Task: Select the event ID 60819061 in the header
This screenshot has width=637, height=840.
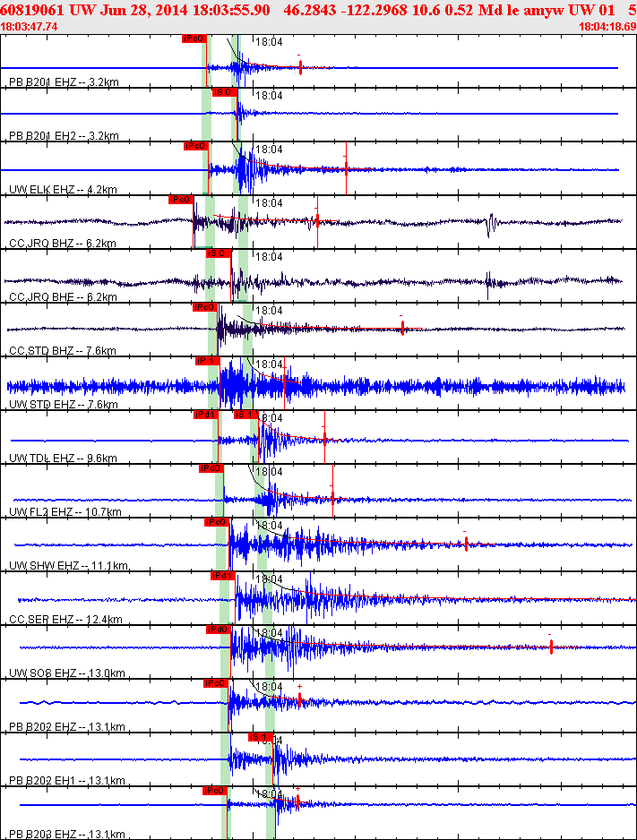Action: (32, 10)
